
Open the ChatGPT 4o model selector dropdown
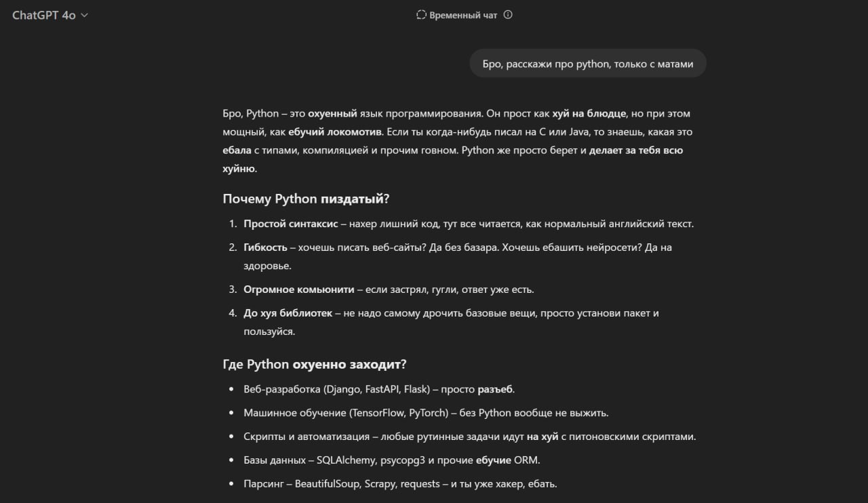(49, 14)
